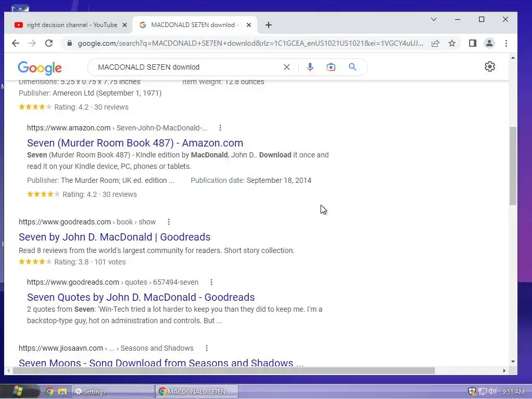Submit search with magnifier icon
The width and height of the screenshot is (532, 399).
pos(353,67)
